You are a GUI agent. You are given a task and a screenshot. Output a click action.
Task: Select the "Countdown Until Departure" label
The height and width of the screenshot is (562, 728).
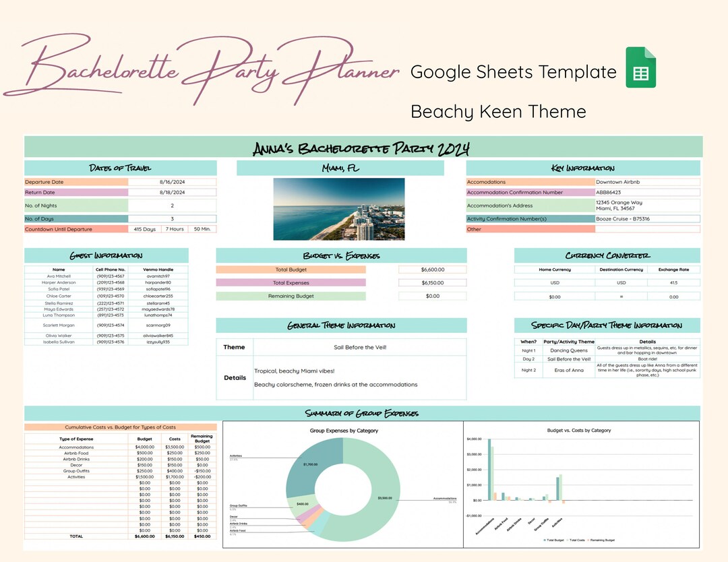76,229
